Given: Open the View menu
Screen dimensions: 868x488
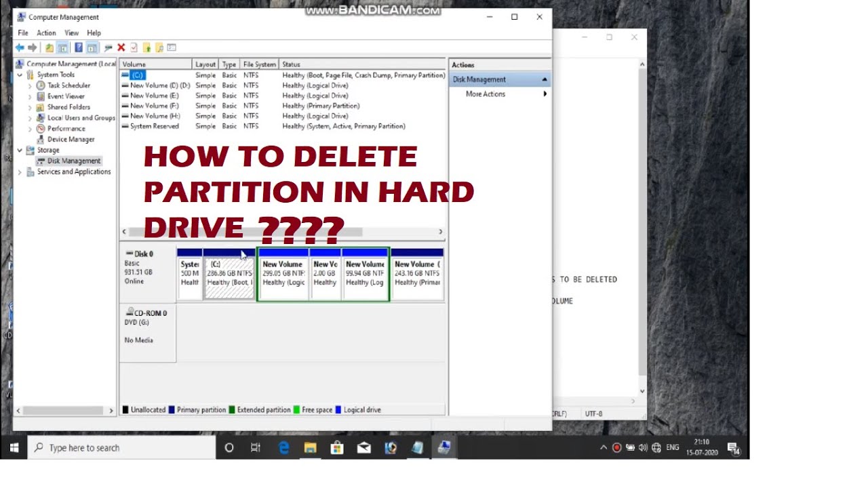Looking at the screenshot, I should point(71,33).
